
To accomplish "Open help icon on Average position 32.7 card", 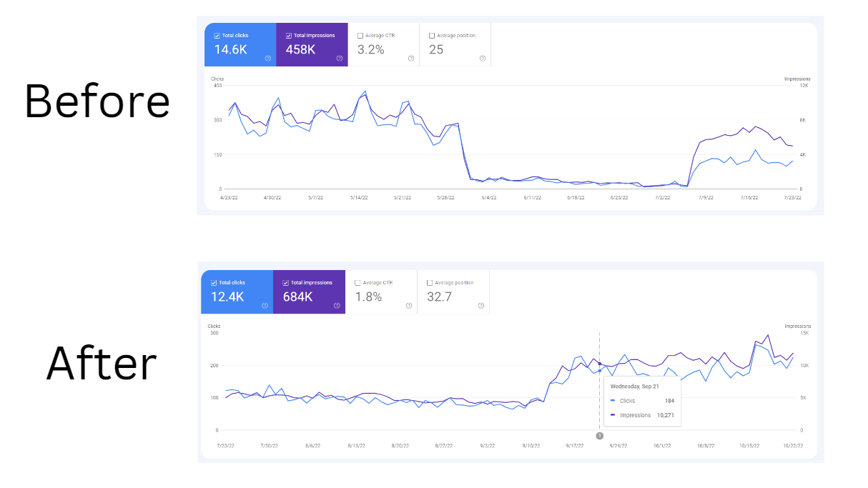I will [x=481, y=306].
